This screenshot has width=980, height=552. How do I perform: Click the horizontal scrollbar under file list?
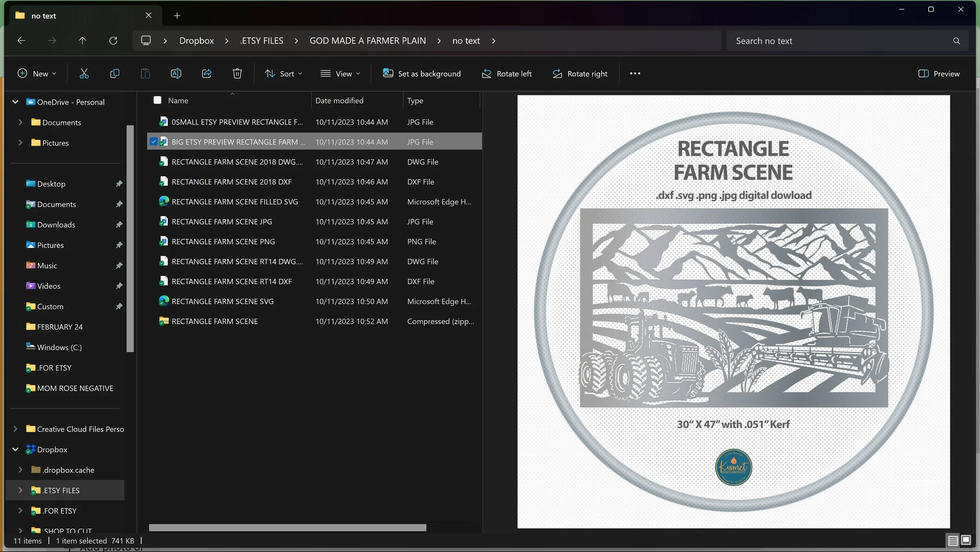click(287, 528)
